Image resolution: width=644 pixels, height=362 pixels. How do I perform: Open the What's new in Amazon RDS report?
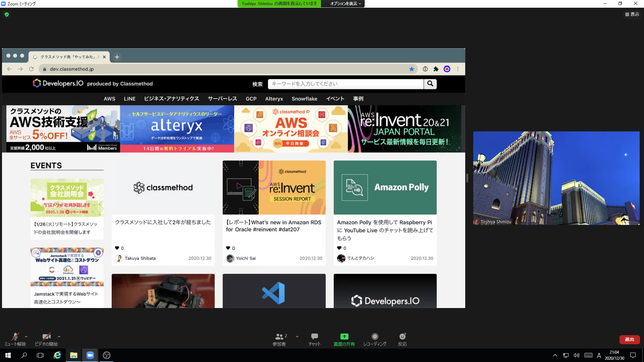(274, 226)
